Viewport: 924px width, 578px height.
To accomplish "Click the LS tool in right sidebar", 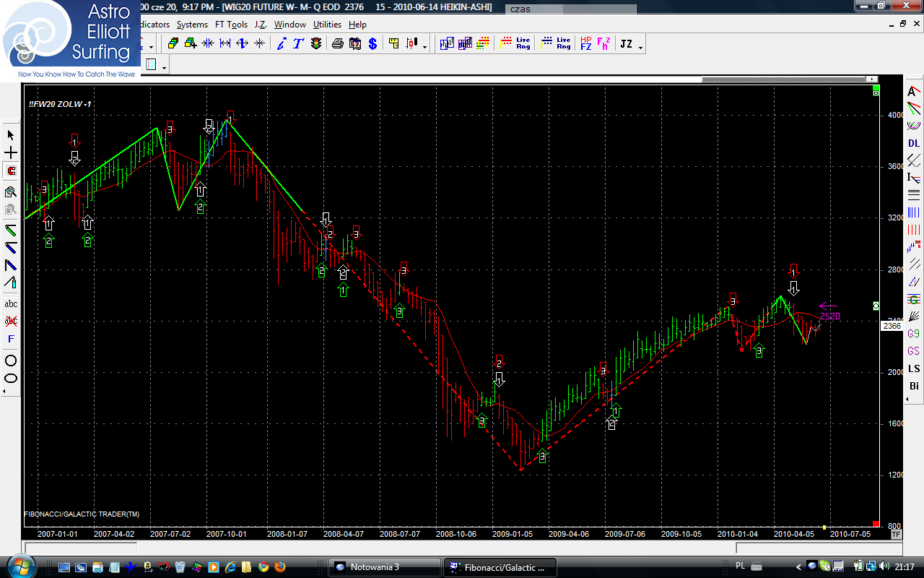I will click(914, 368).
